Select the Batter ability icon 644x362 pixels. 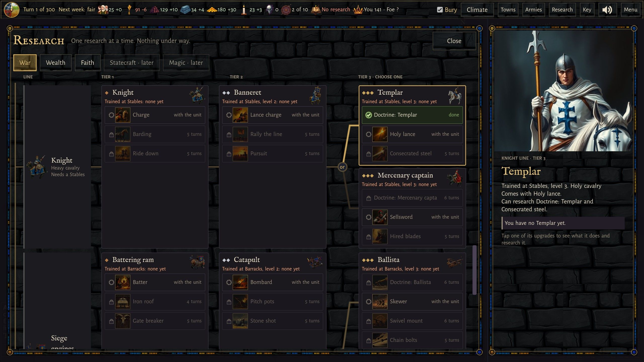coord(123,282)
